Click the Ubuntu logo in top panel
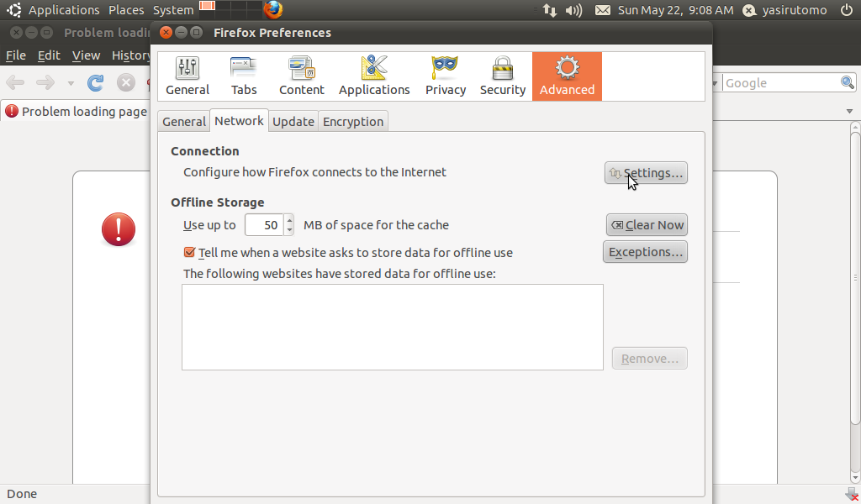Screen dimensions: 861x504 pos(13,10)
